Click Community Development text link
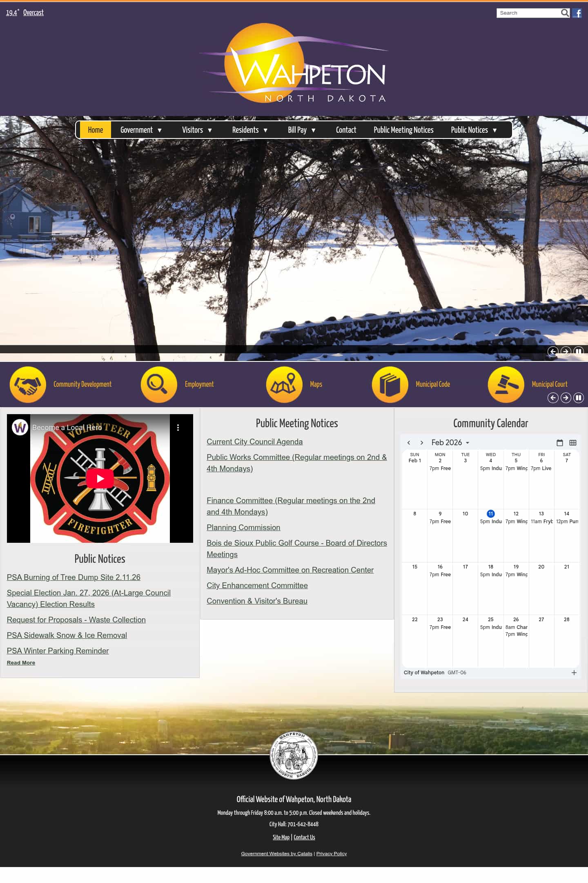The height and width of the screenshot is (883, 588). pyautogui.click(x=82, y=384)
